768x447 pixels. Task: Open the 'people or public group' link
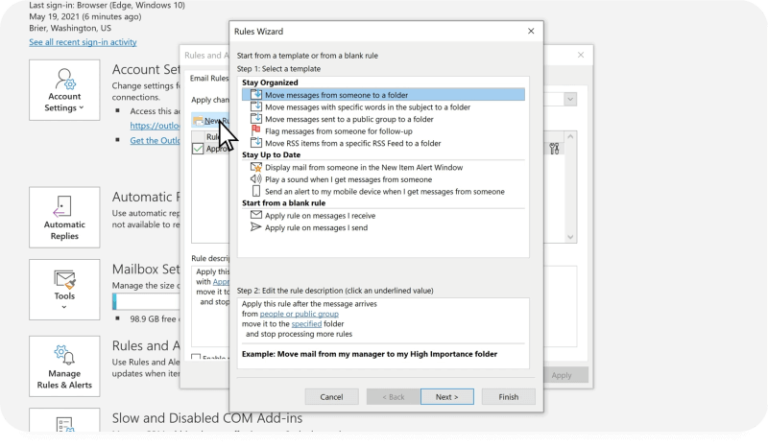tap(299, 314)
